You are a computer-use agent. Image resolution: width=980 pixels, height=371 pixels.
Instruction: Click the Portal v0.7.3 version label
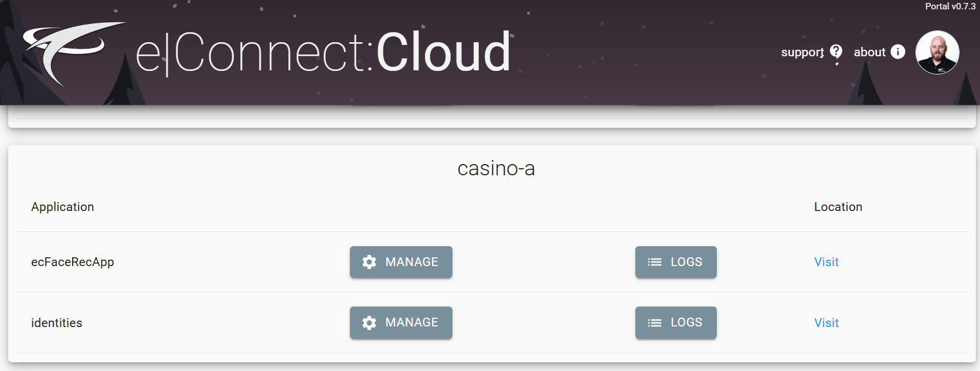[950, 6]
